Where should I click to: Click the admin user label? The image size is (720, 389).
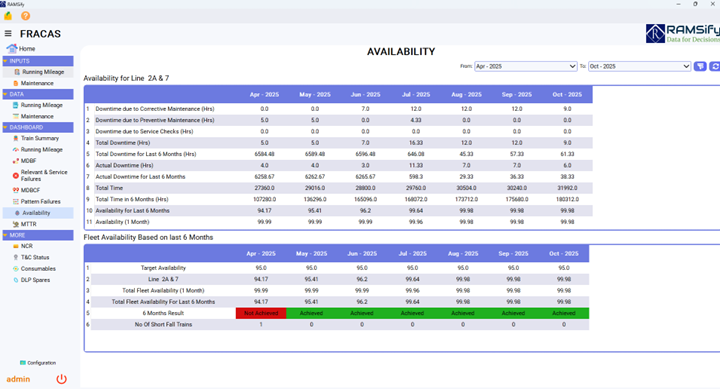(x=18, y=379)
